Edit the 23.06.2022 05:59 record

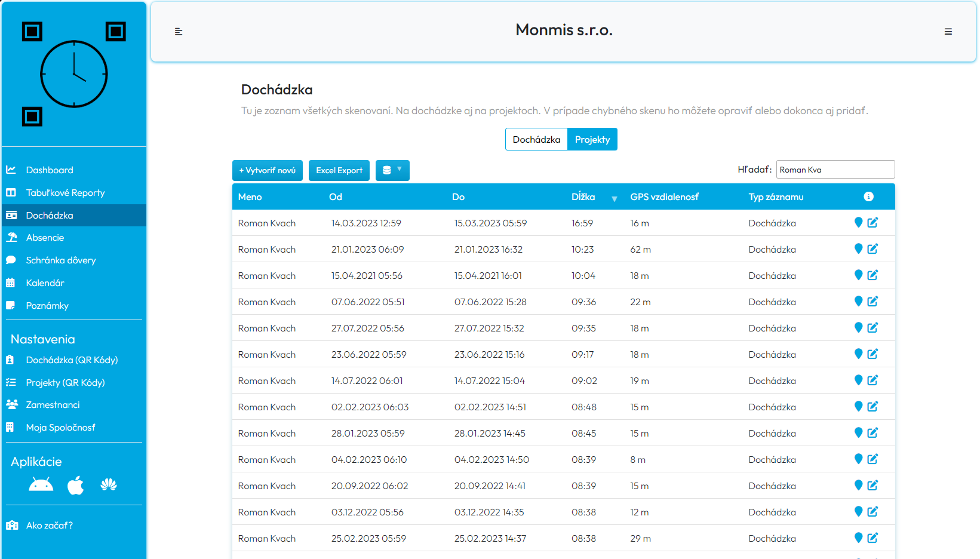[873, 354]
